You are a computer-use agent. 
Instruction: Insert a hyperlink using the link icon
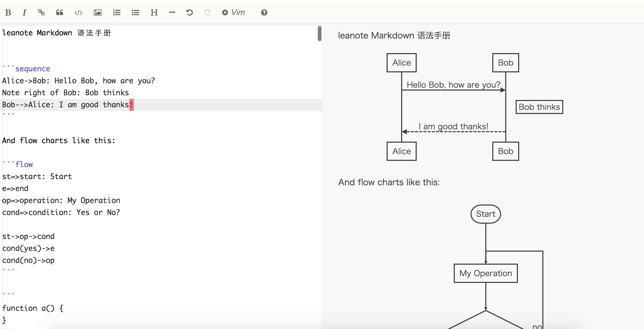(x=41, y=12)
